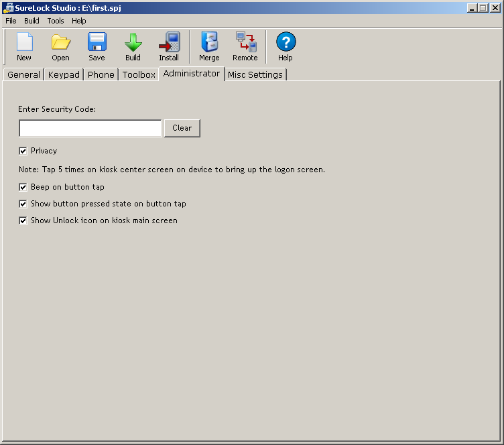Switch to the Toolbox tab
The height and width of the screenshot is (445, 504).
[x=139, y=75]
